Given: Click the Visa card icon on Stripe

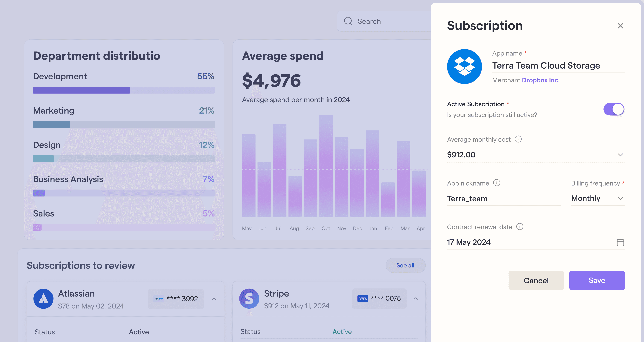Looking at the screenshot, I should click(363, 298).
